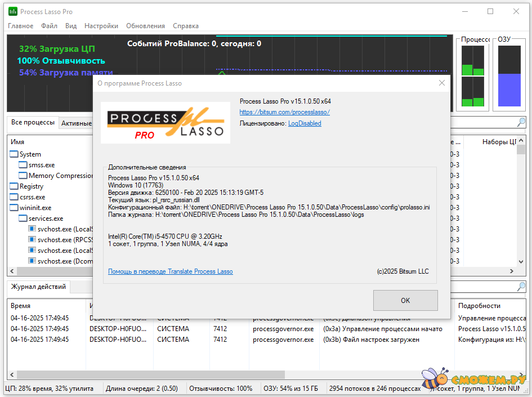Click the 'Windows 10 (17763)' line in About

pyautogui.click(x=136, y=185)
